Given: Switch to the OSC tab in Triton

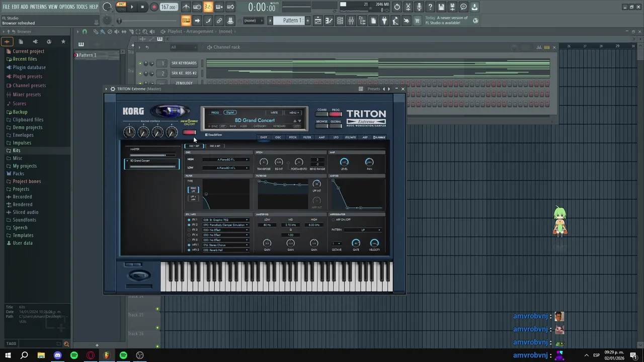Looking at the screenshot, I should (x=278, y=137).
